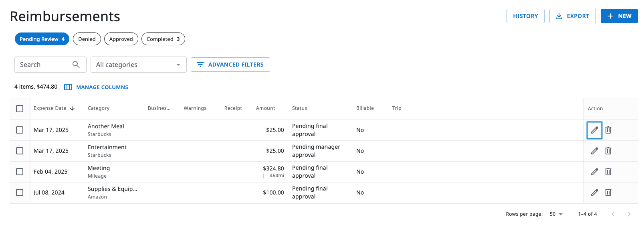Delete the Entertainment Starbucks expense
This screenshot has width=644, height=227.
pyautogui.click(x=608, y=151)
